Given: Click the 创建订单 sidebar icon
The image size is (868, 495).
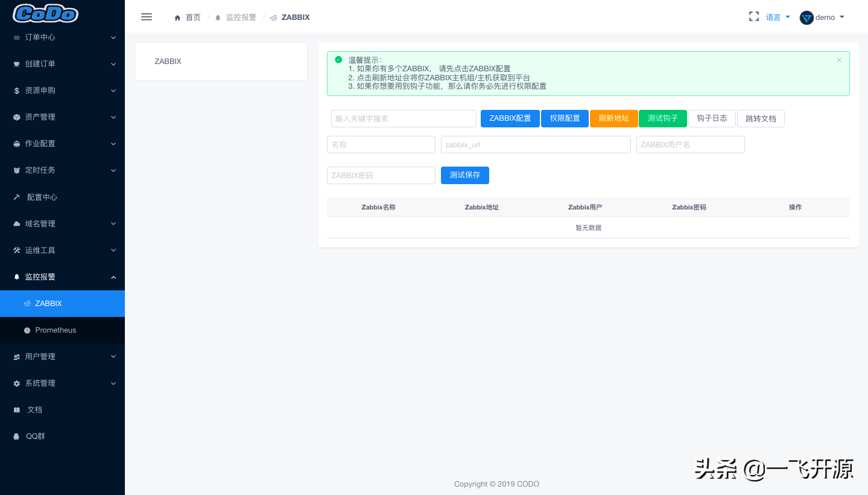Looking at the screenshot, I should tap(16, 64).
